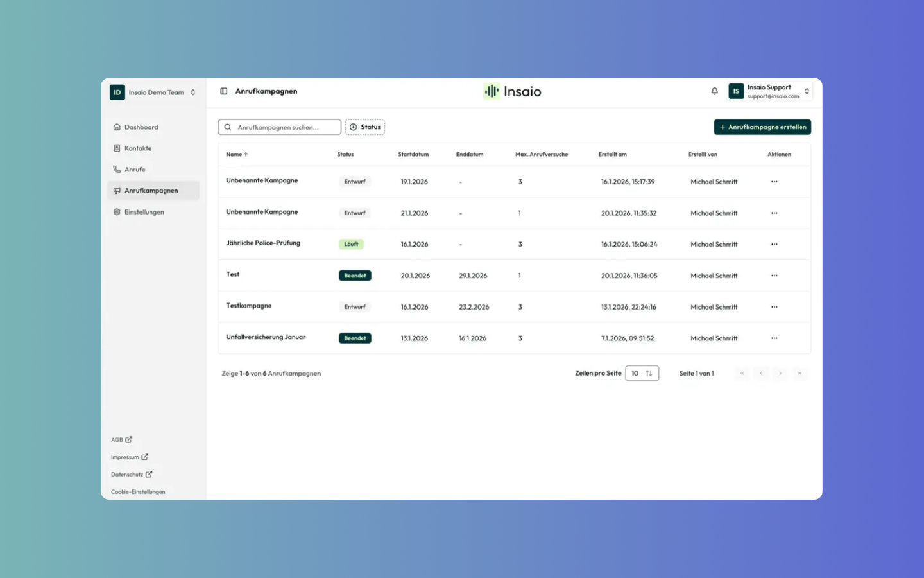Screen dimensions: 924x578
Task: Open actions menu for Jährliche Police-Prüfung
Action: pos(774,245)
